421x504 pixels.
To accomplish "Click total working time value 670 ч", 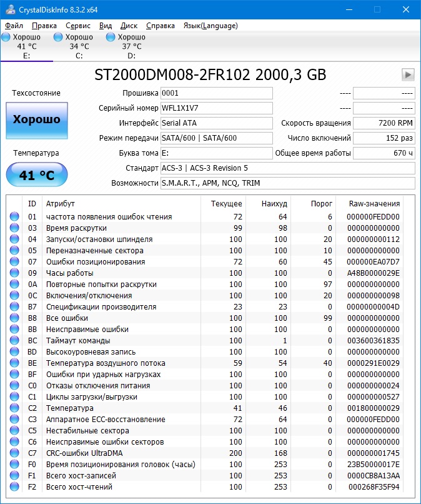I will pos(384,153).
